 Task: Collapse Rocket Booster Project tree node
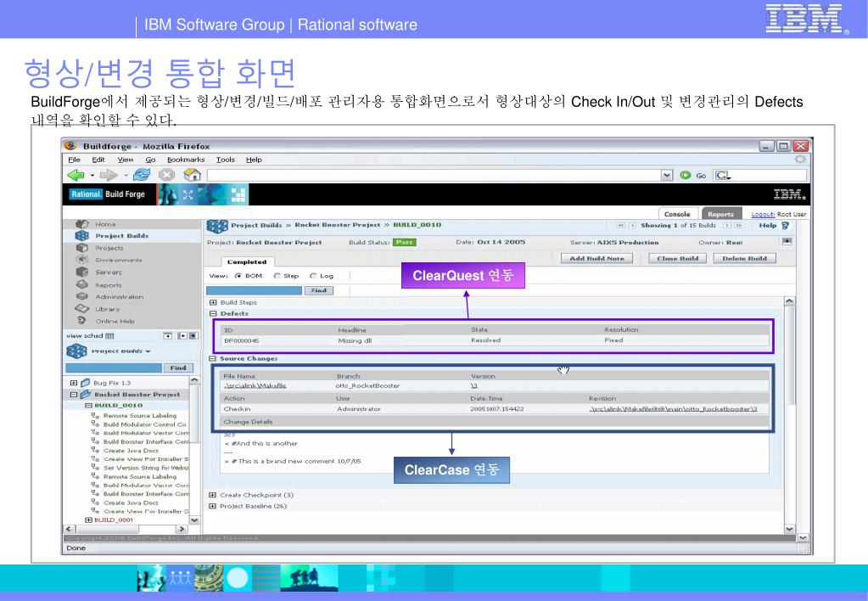[74, 395]
